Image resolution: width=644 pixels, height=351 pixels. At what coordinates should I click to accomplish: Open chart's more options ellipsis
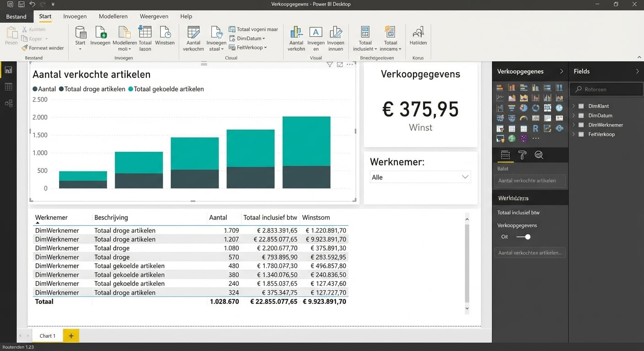point(350,65)
